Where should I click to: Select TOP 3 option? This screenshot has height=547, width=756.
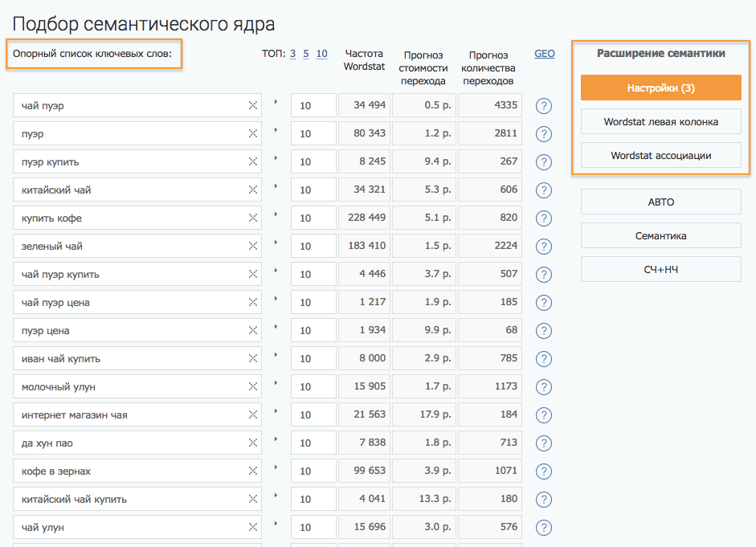tap(293, 54)
